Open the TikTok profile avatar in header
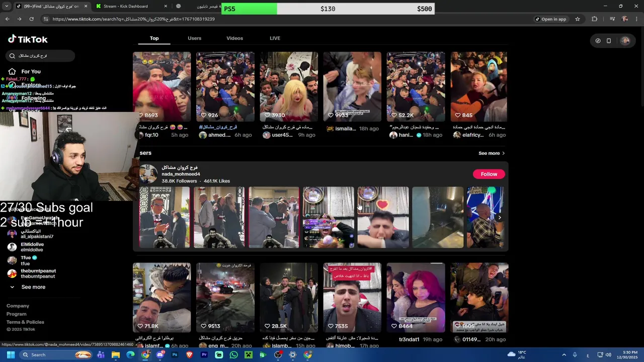Image resolution: width=644 pixels, height=362 pixels. [x=625, y=41]
